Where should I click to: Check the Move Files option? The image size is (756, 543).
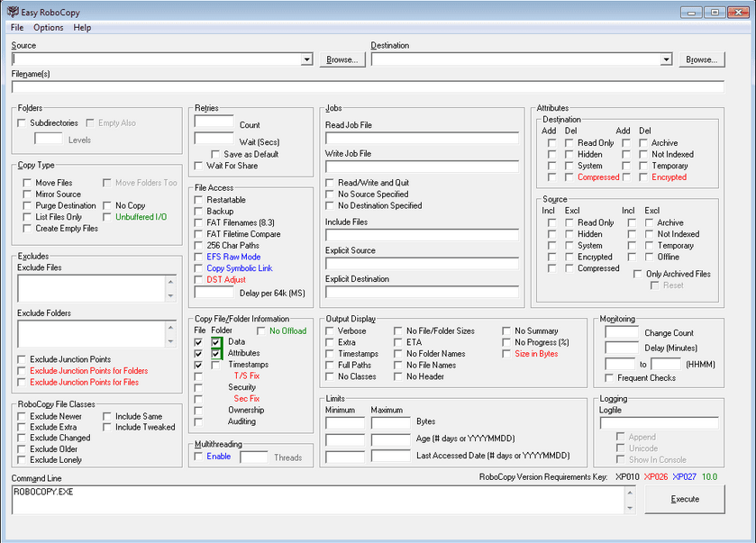[x=27, y=183]
